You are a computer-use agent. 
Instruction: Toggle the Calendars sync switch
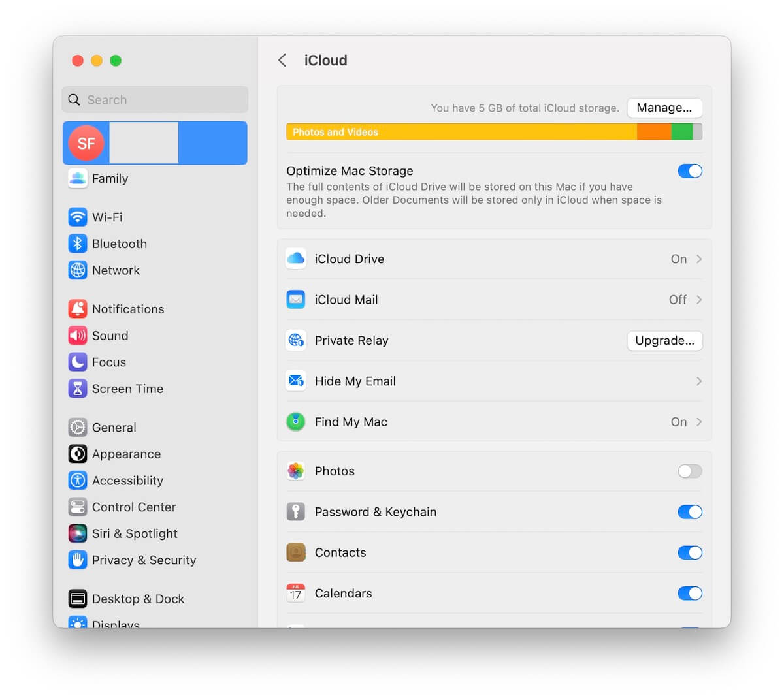click(x=690, y=594)
